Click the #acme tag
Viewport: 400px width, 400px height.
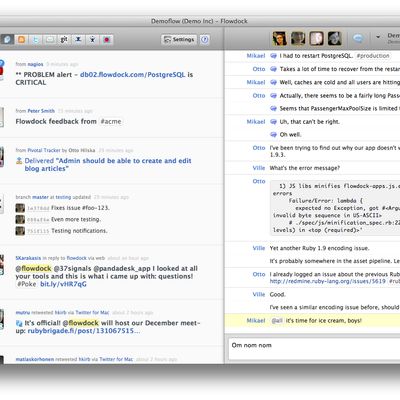111,121
